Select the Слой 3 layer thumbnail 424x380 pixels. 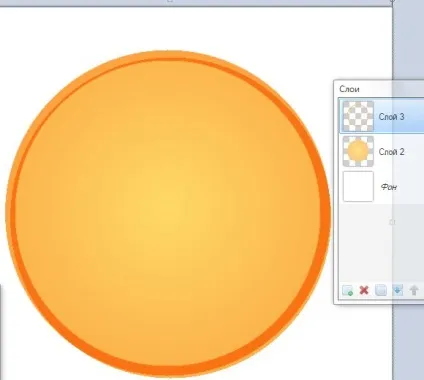358,116
